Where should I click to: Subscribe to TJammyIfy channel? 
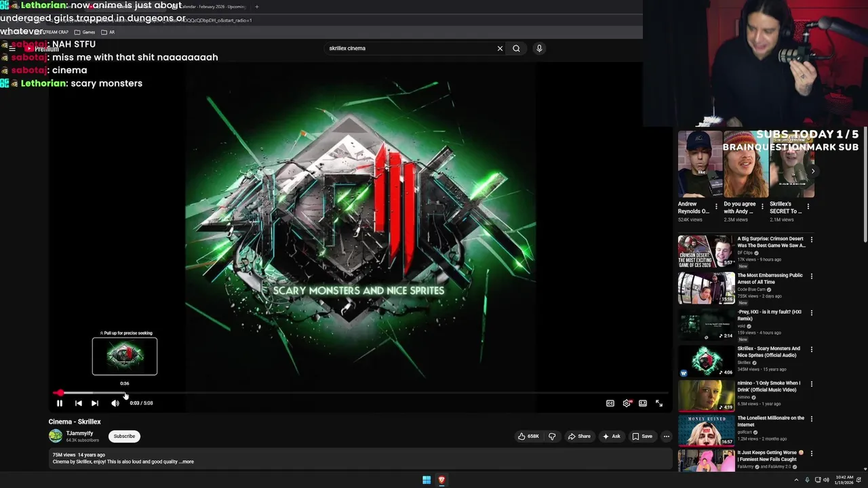[124, 436]
